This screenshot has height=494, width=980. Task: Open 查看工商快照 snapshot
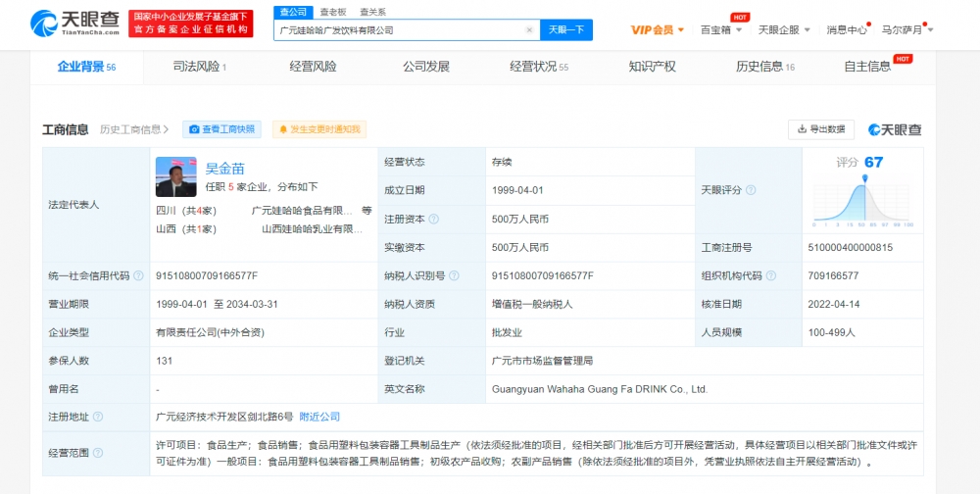click(x=221, y=129)
